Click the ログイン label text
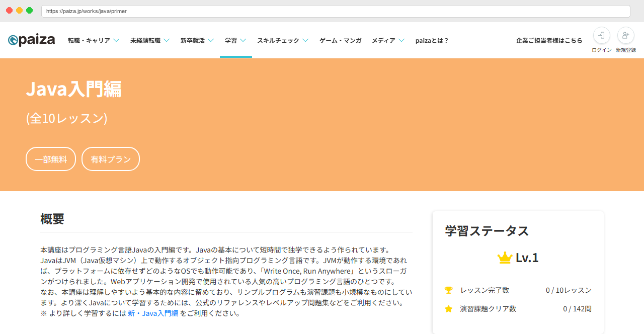644x334 pixels. tap(602, 50)
